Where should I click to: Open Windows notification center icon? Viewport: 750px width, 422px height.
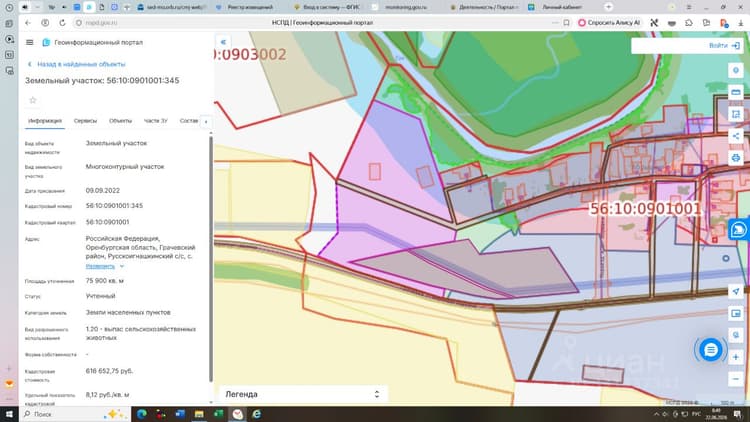(x=737, y=414)
